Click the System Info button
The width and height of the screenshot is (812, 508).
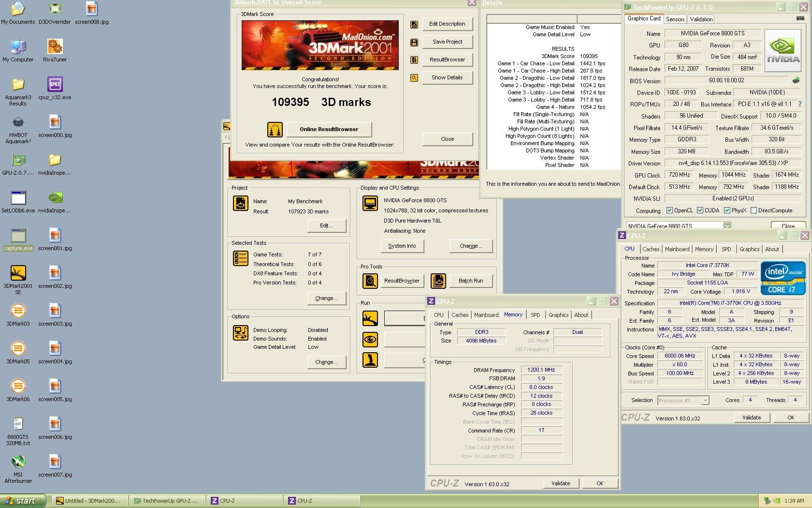click(402, 246)
